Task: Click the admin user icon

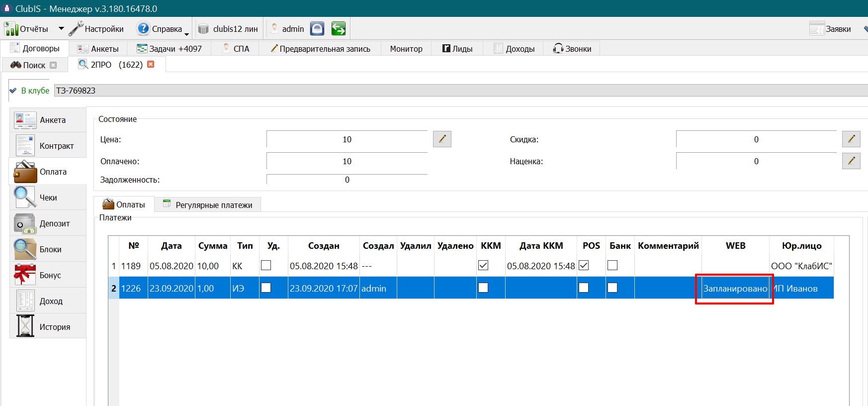Action: pos(274,29)
